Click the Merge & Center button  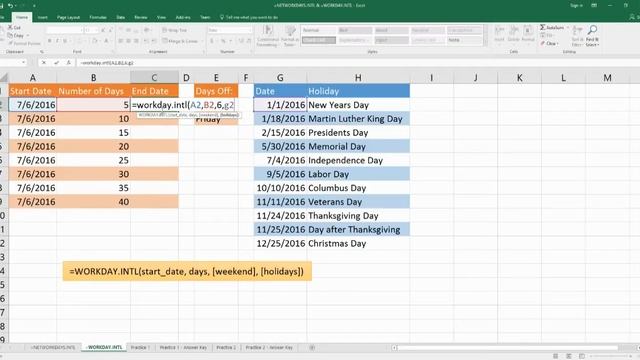[x=180, y=41]
